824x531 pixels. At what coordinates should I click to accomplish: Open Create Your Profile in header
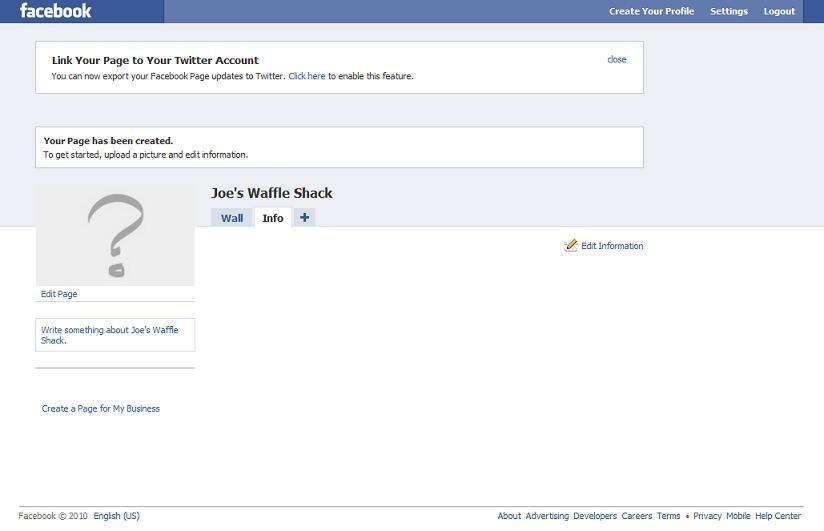(651, 11)
